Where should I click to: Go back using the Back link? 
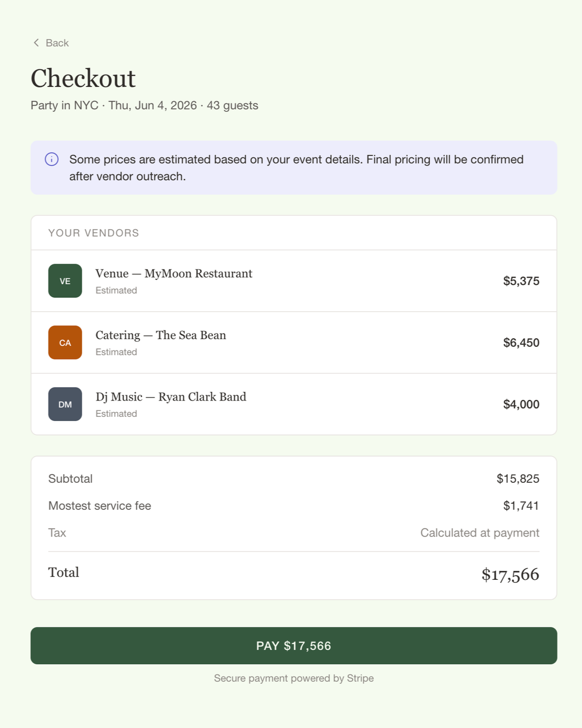click(x=57, y=43)
